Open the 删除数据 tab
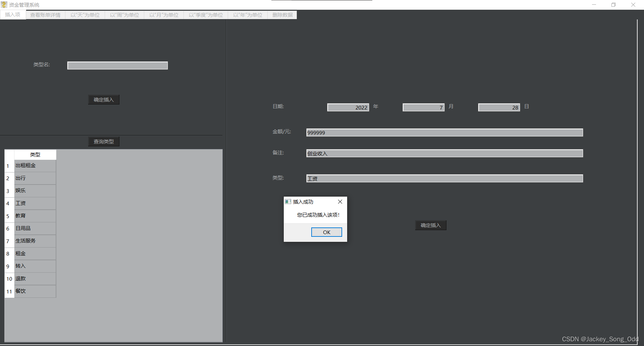The width and height of the screenshot is (644, 346). coord(282,15)
